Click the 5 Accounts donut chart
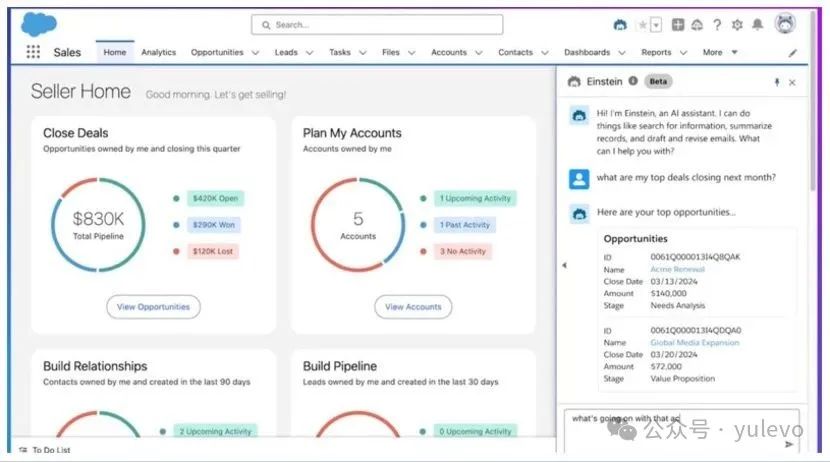 coord(358,225)
